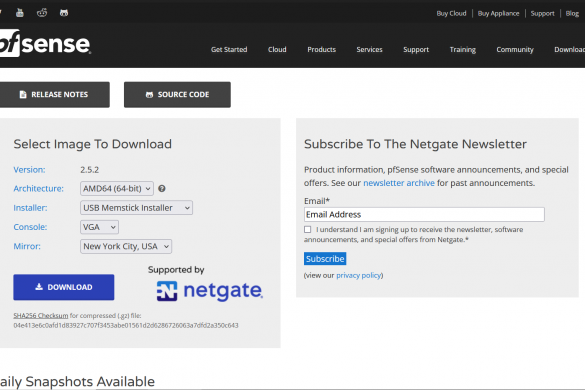Open the Architecture dropdown AMD64 (64-bit)
The width and height of the screenshot is (585, 390).
(117, 188)
